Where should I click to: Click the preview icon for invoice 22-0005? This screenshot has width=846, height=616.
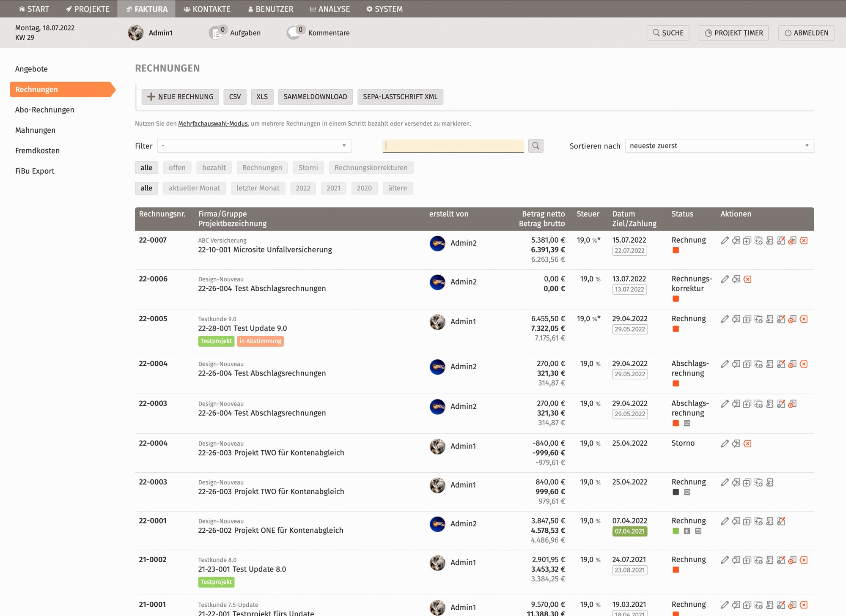736,319
